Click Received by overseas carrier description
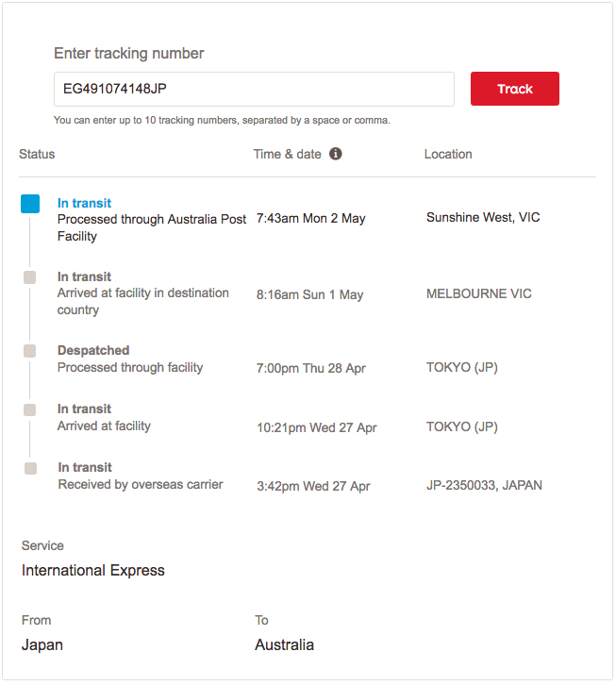 (141, 484)
